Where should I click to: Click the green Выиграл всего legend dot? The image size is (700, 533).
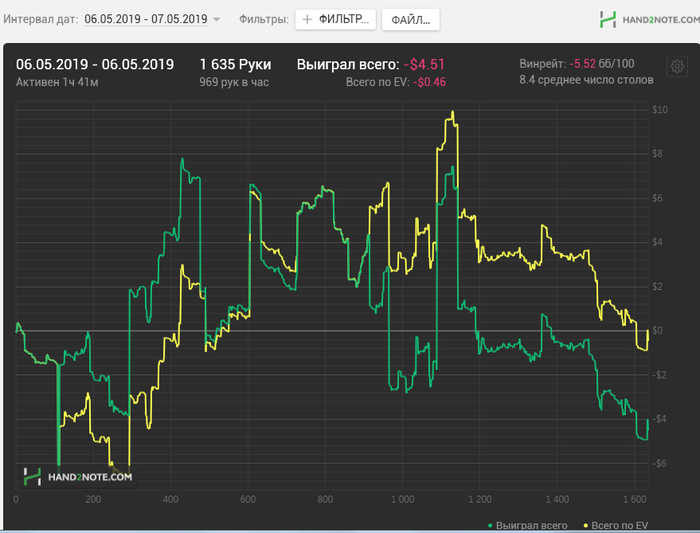(x=490, y=526)
